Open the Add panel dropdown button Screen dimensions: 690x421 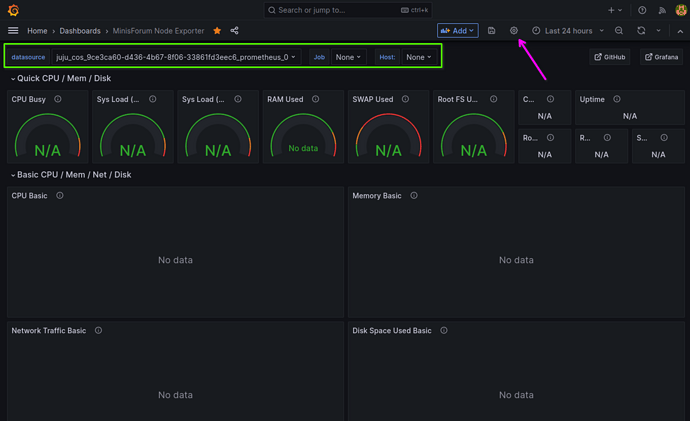[458, 30]
